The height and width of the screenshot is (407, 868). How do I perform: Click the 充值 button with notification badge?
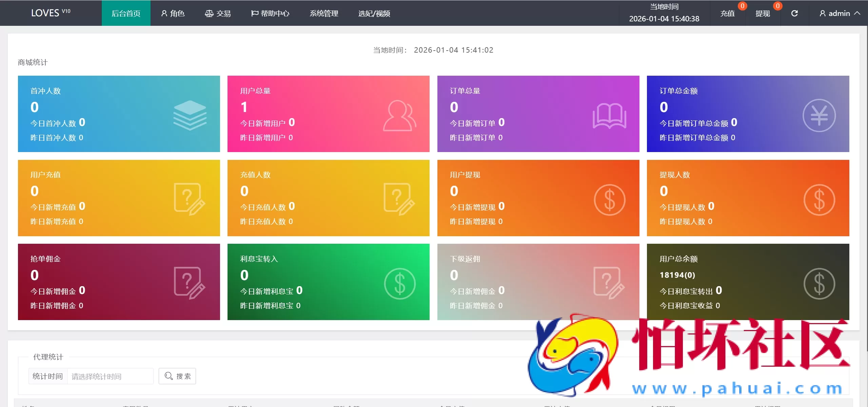coord(728,14)
